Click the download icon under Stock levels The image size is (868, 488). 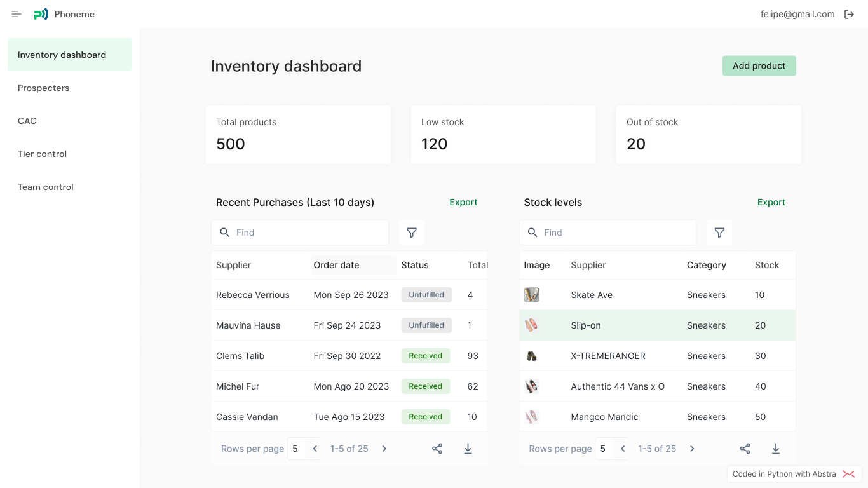click(x=776, y=448)
